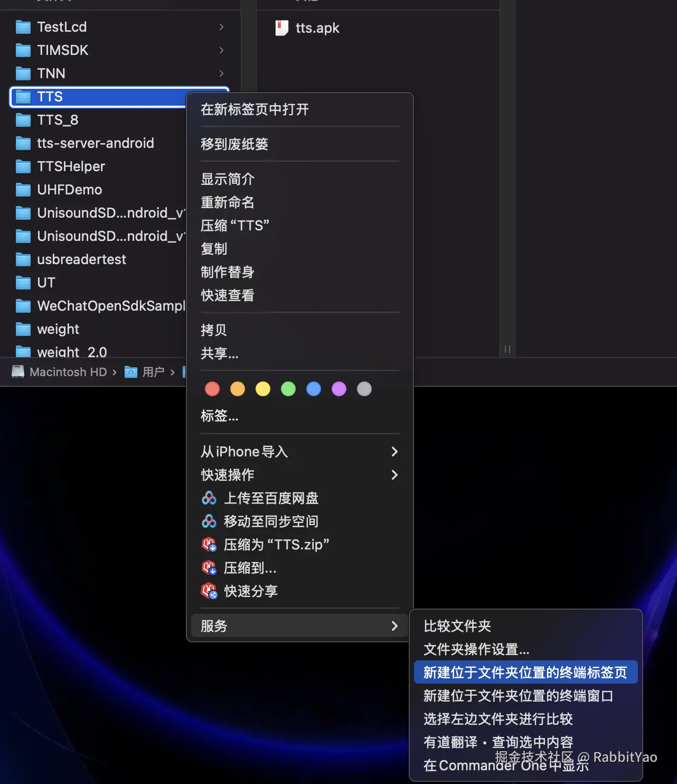The height and width of the screenshot is (784, 677).
Task: Click the 压缩为 TTS.zip archive icon
Action: (x=209, y=545)
